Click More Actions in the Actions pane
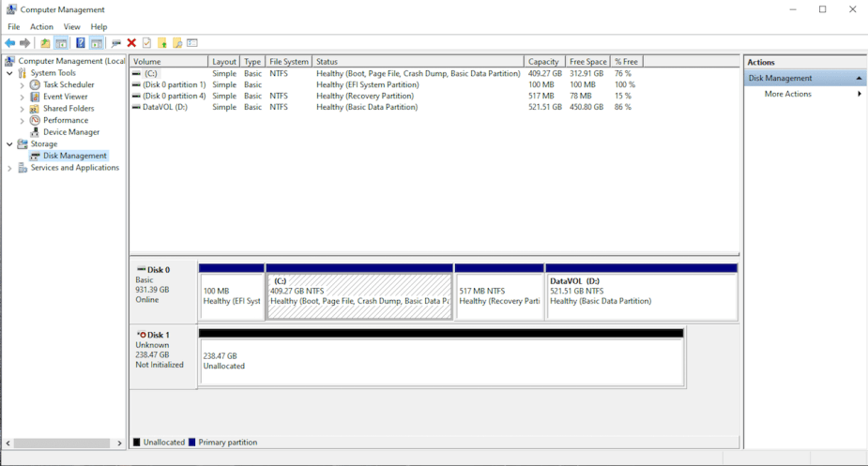Viewport: 868px width, 466px height. [787, 94]
